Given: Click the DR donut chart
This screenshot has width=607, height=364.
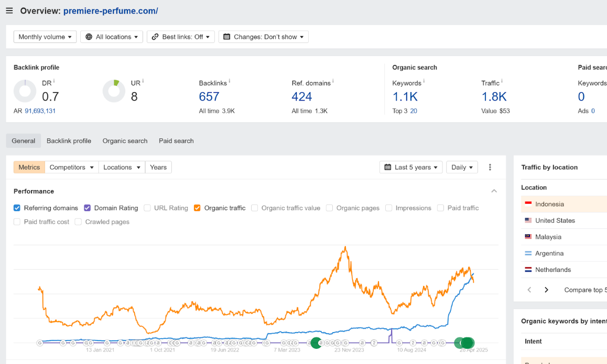Looking at the screenshot, I should (x=25, y=91).
